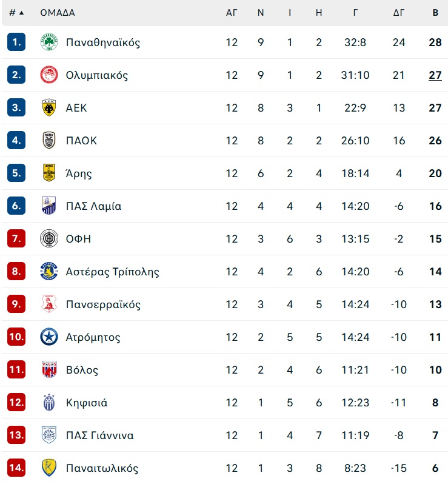448x484 pixels.
Task: Select the ΠΑΟΚ club emblem
Action: 49,140
